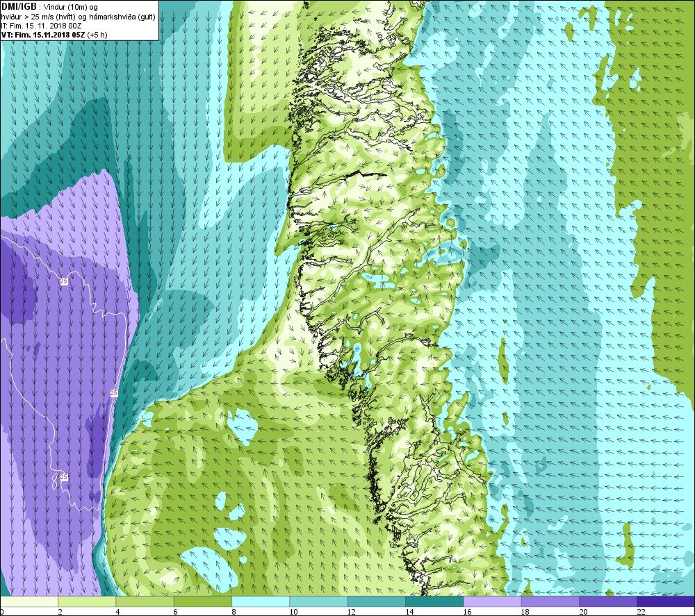Select the 4–6 m/s green legend swatch
The image size is (695, 616).
(x=145, y=601)
